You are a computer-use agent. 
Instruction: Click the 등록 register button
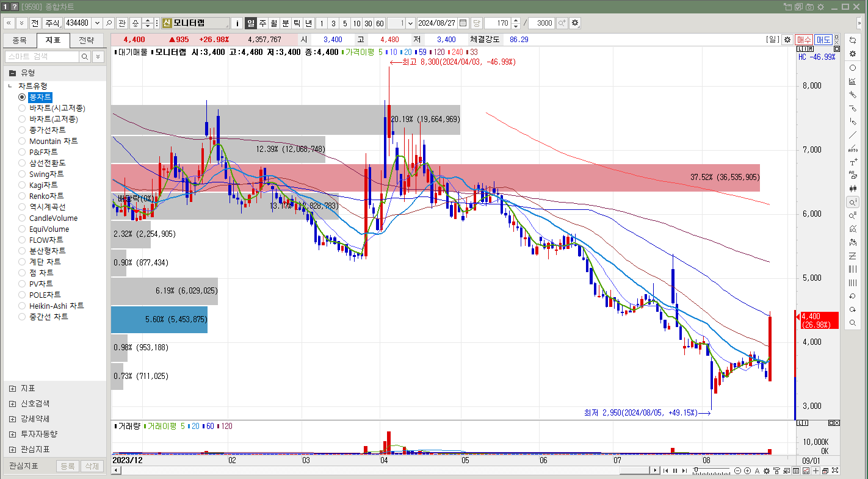67,466
